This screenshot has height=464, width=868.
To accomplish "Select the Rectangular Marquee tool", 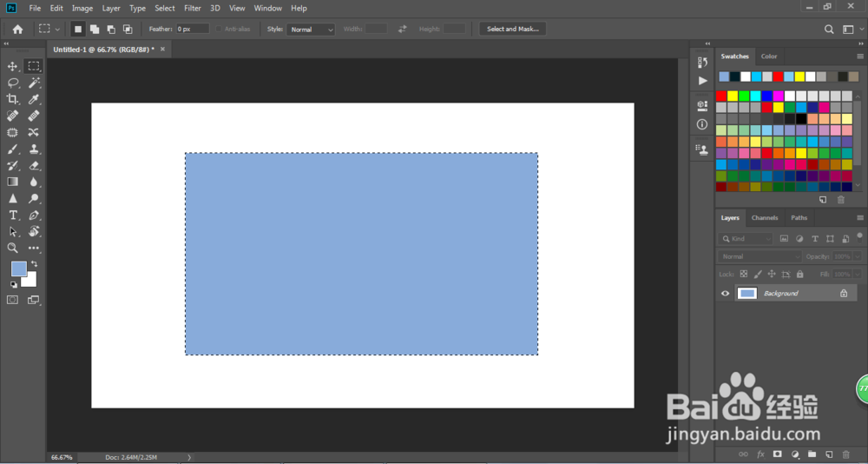I will coord(34,67).
